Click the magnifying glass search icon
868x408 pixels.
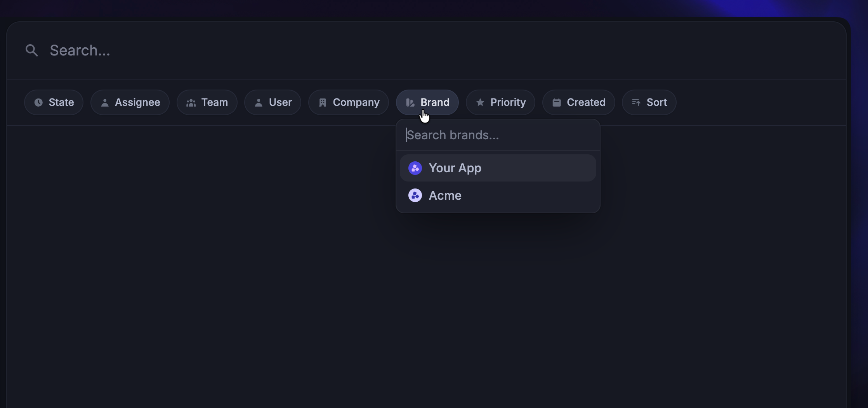point(32,50)
